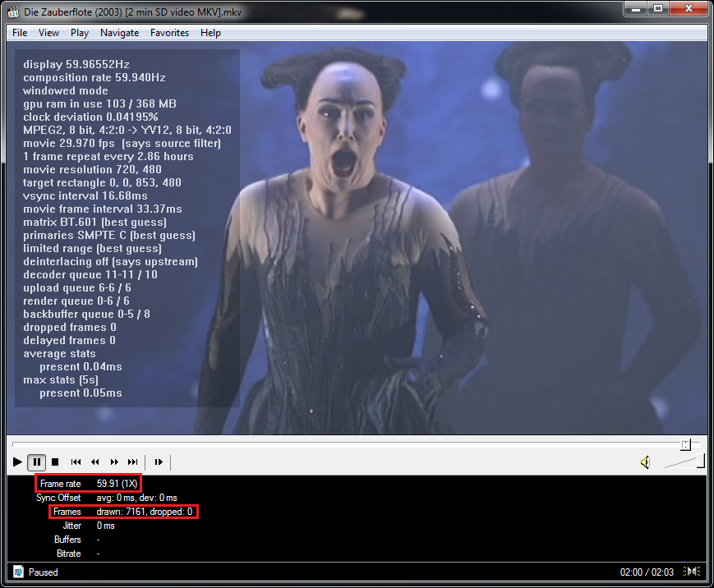This screenshot has height=588, width=714.
Task: Click 'movie frame interval 33.37ms' line
Action: tap(103, 209)
